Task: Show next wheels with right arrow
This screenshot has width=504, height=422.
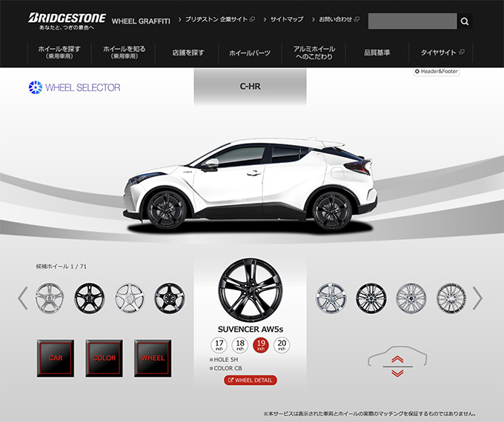Action: pyautogui.click(x=477, y=298)
